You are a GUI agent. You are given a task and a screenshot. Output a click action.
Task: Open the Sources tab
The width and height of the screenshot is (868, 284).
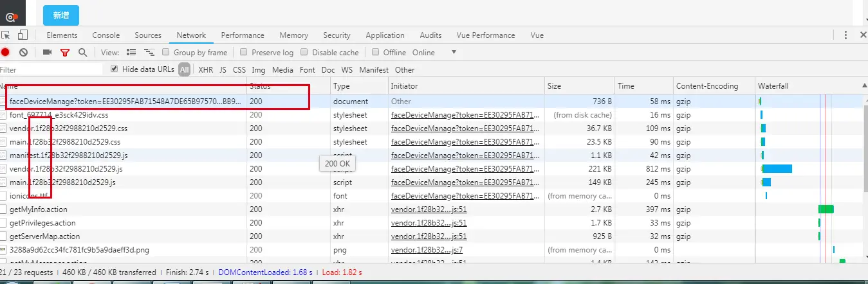tap(148, 35)
